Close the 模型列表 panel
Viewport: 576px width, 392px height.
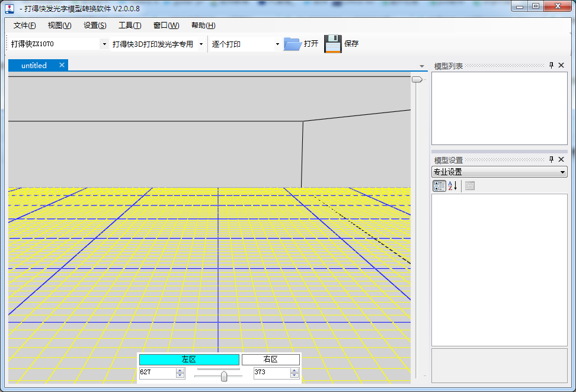click(561, 65)
